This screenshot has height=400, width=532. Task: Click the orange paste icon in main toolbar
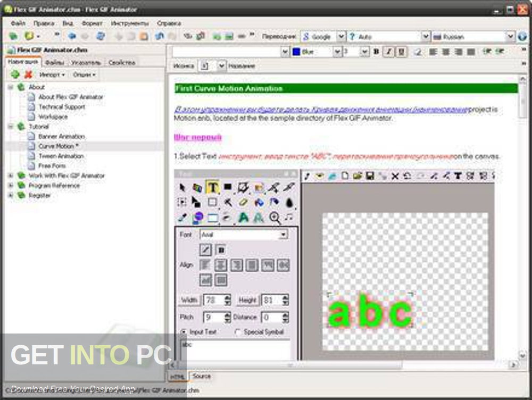(x=144, y=36)
